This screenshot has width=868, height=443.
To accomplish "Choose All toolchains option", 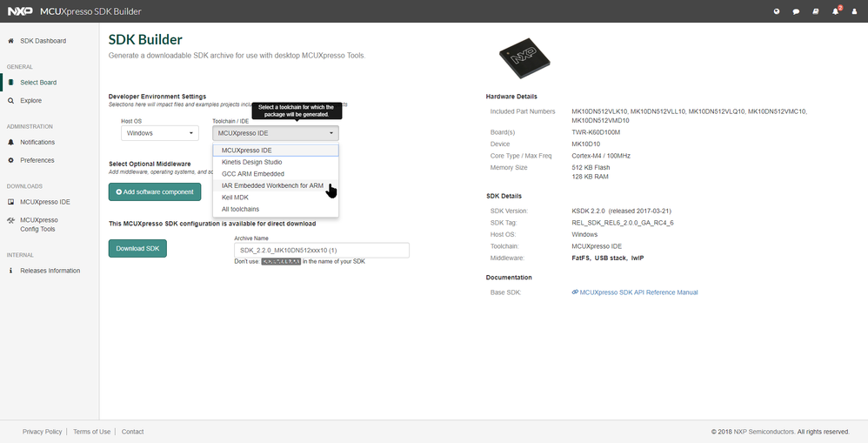I will point(276,210).
